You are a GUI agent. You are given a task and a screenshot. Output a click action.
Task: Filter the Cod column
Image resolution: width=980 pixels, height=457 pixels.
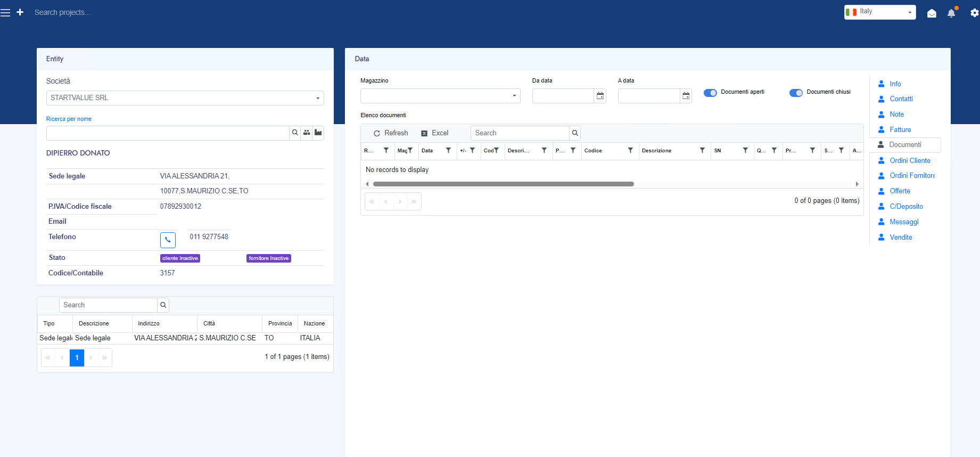496,151
